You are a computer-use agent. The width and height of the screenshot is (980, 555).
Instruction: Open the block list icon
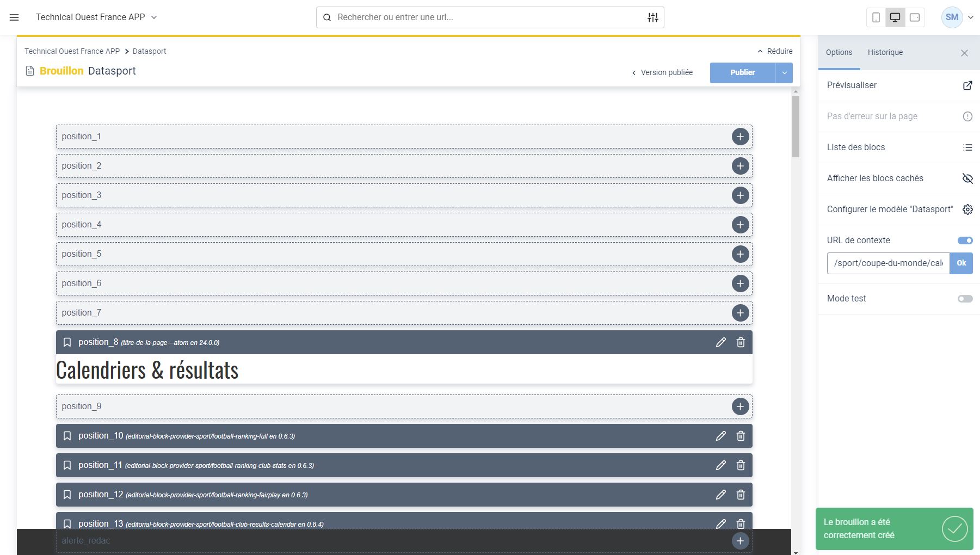pyautogui.click(x=967, y=147)
